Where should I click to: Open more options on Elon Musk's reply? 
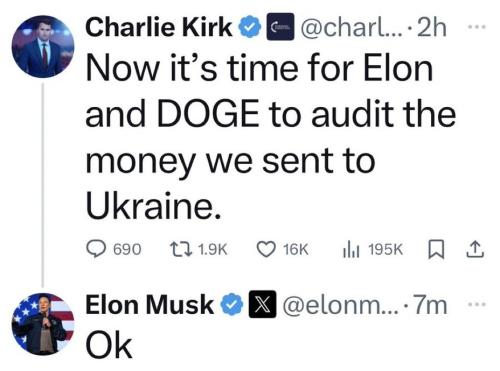pyautogui.click(x=477, y=304)
